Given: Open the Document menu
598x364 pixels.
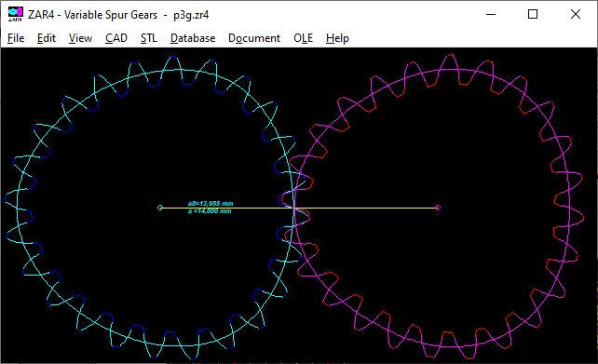Looking at the screenshot, I should pos(254,38).
